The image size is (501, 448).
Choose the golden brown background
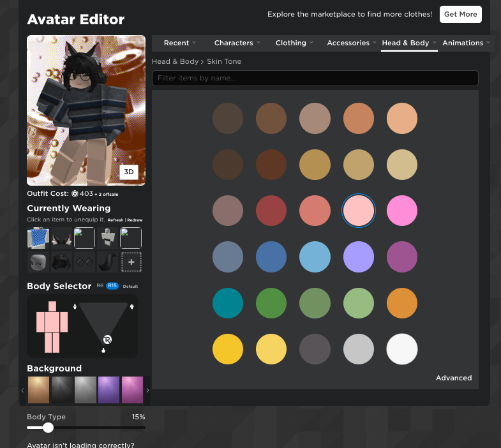[x=39, y=390]
